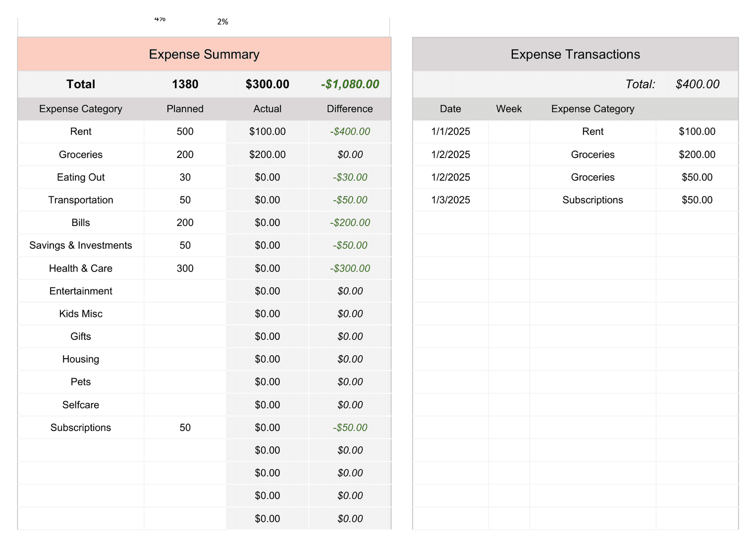The width and height of the screenshot is (756, 541).
Task: Click the transaction date 1/3/2025
Action: point(450,200)
